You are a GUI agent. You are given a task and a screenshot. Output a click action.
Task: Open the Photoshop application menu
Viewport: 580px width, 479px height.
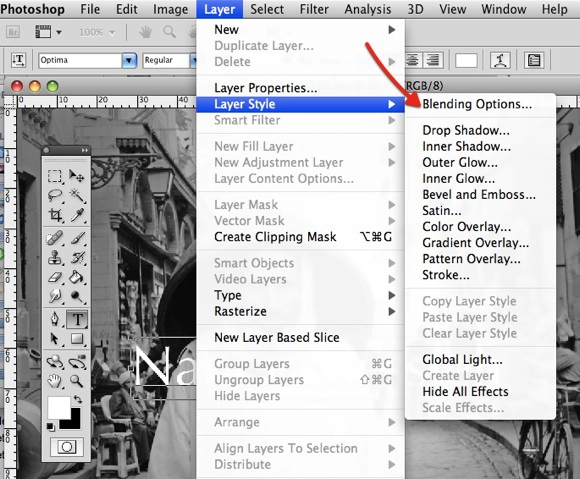[33, 9]
